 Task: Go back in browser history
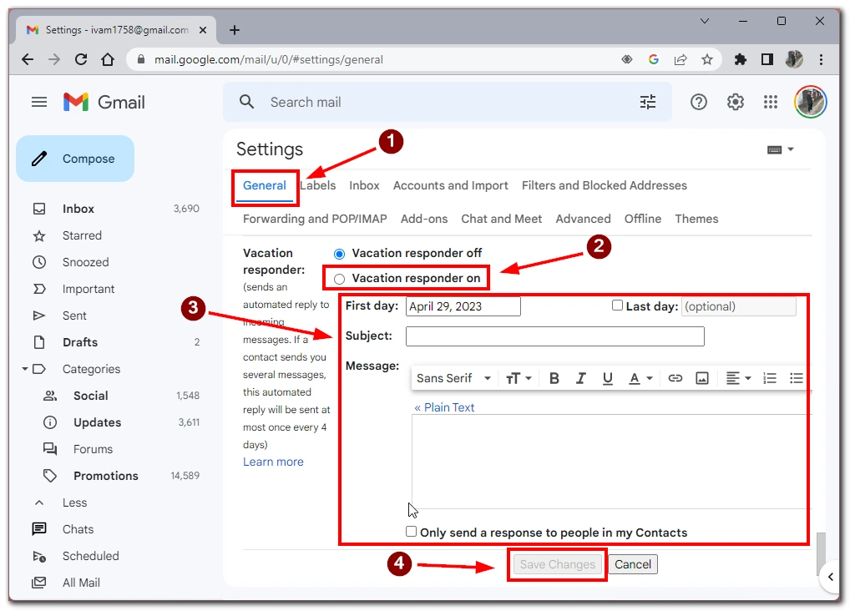pos(28,59)
